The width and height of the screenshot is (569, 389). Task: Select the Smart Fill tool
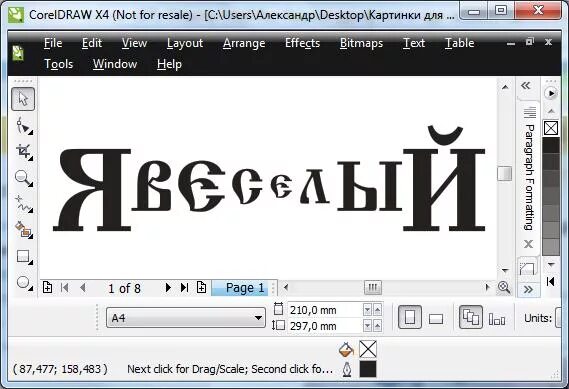(23, 230)
